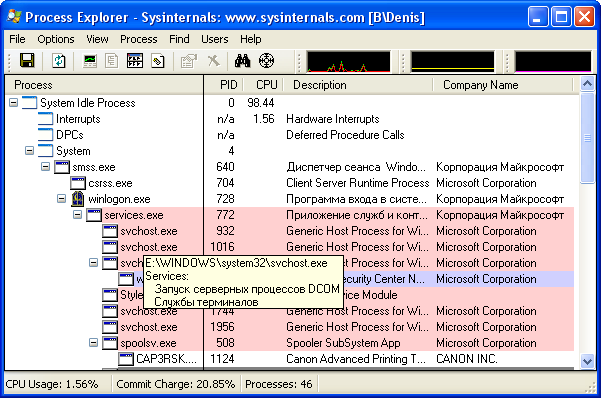This screenshot has width=601, height=398.
Task: Select the DPCs row
Action: (x=290, y=135)
